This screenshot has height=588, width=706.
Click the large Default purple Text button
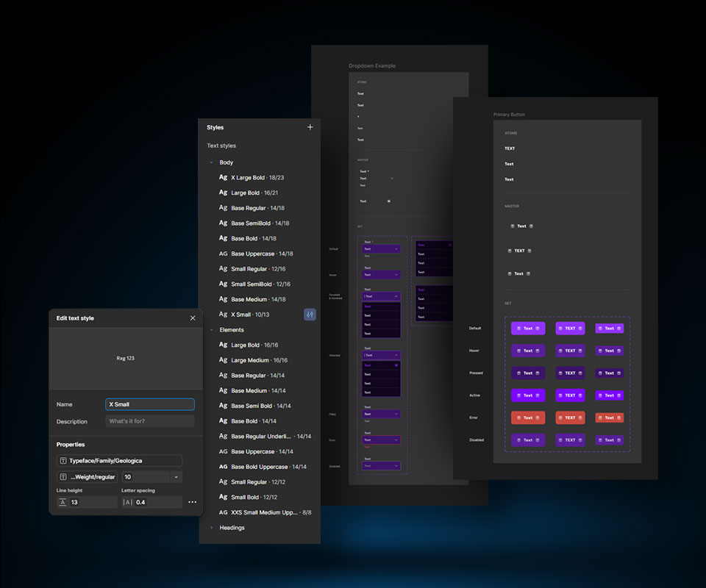coord(528,329)
